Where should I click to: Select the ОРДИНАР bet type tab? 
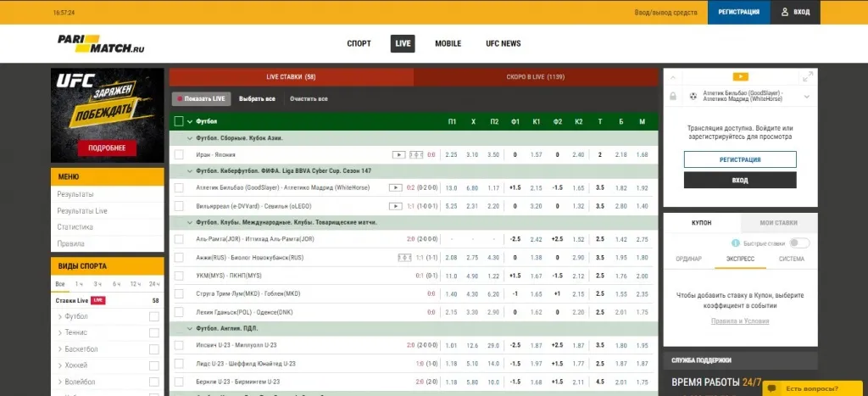[688, 259]
